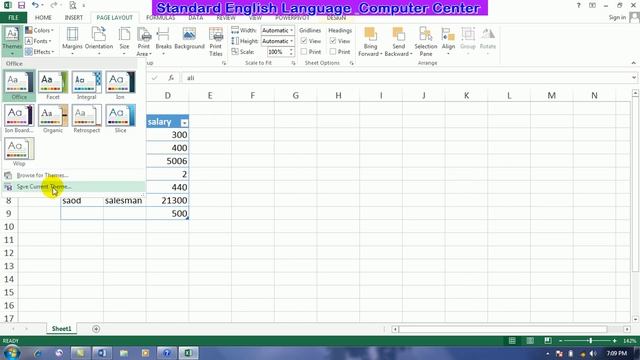
Task: Switch to the INSERT tab
Action: (x=73, y=18)
